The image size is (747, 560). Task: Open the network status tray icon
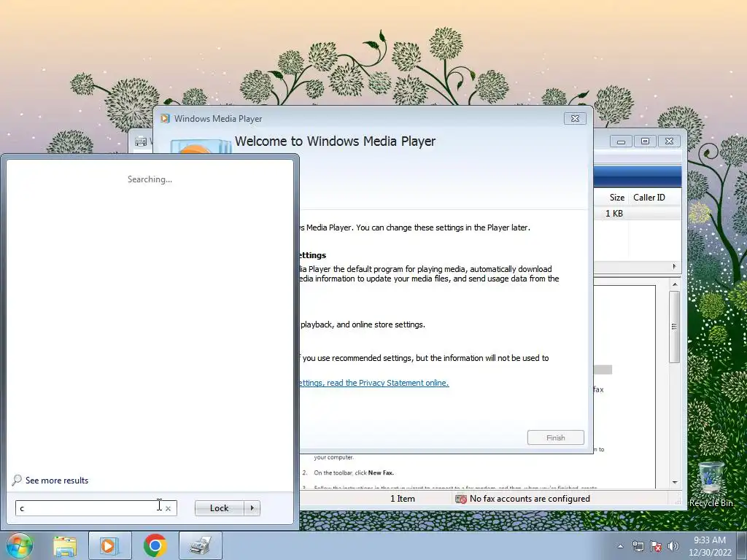coord(638,546)
